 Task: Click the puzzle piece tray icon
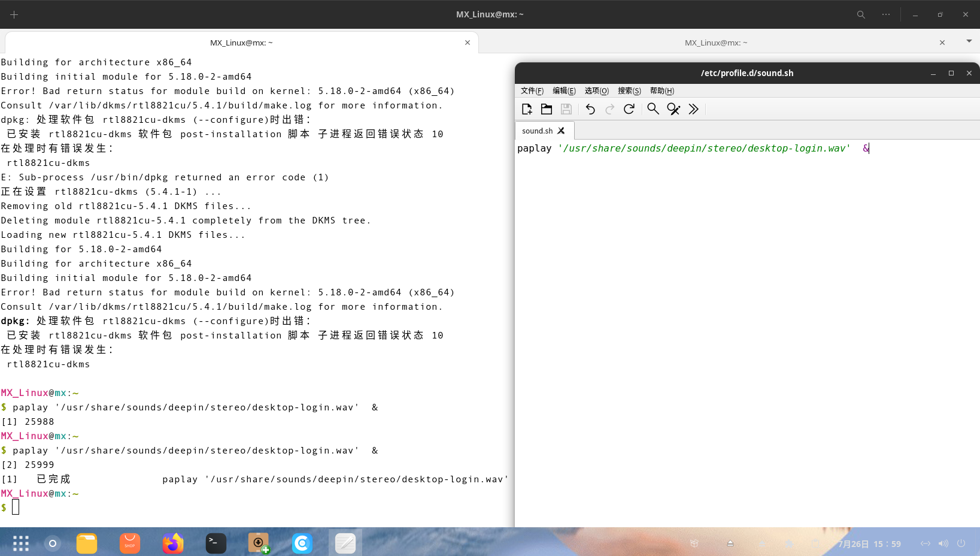pos(789,543)
